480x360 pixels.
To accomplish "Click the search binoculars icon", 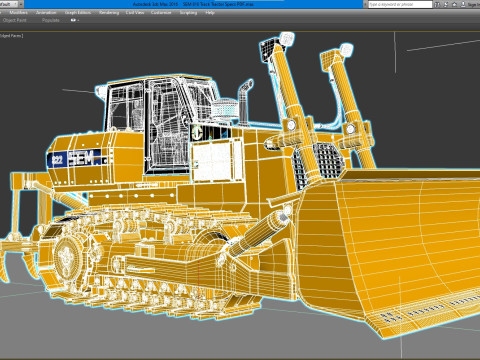I will click(438, 4).
